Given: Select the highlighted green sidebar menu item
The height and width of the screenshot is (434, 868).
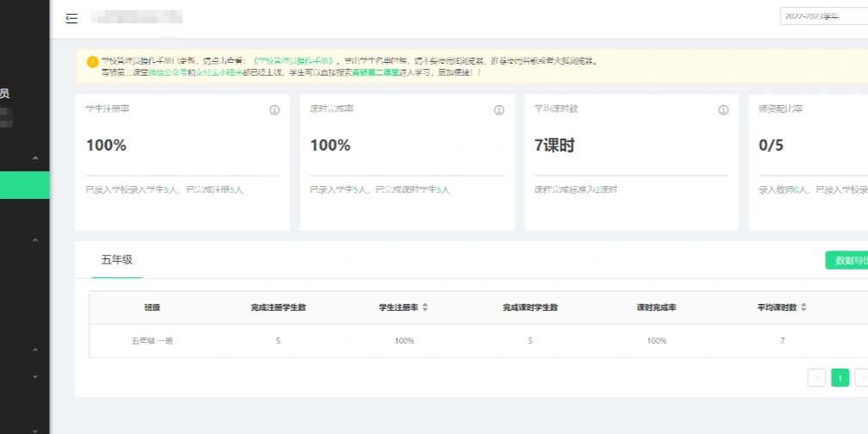Looking at the screenshot, I should point(25,185).
